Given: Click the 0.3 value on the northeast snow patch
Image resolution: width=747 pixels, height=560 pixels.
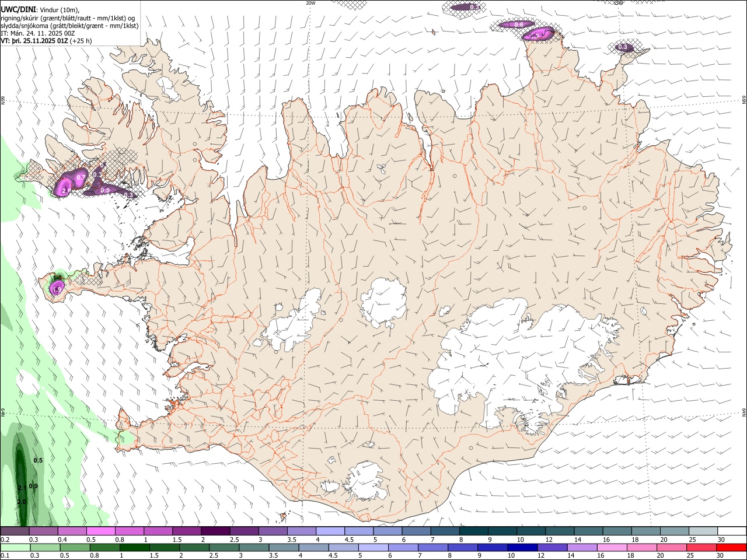Looking at the screenshot, I should 623,47.
